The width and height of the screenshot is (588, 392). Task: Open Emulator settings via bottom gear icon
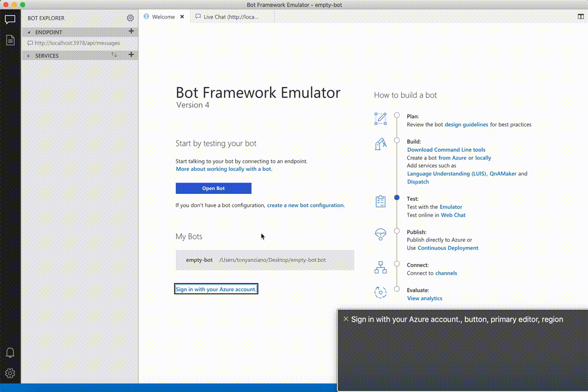(10, 373)
